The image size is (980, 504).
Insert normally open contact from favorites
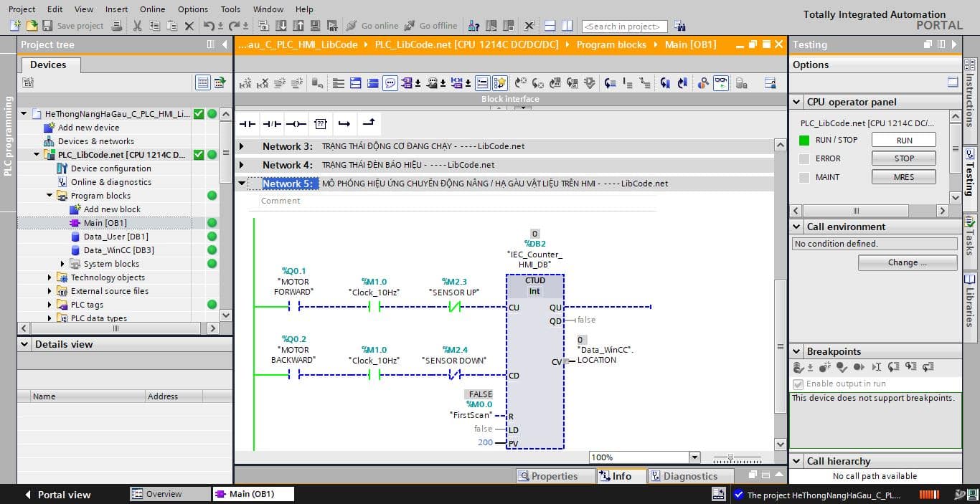[247, 124]
